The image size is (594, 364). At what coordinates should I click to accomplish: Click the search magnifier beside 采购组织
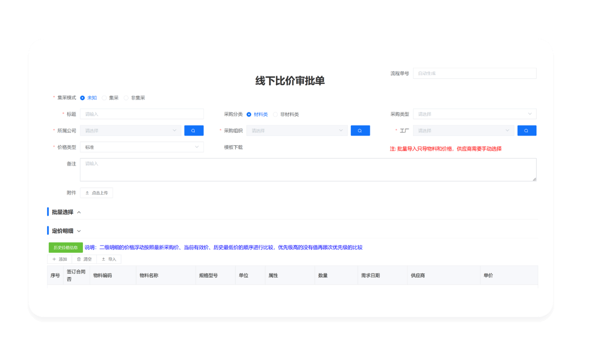click(360, 130)
